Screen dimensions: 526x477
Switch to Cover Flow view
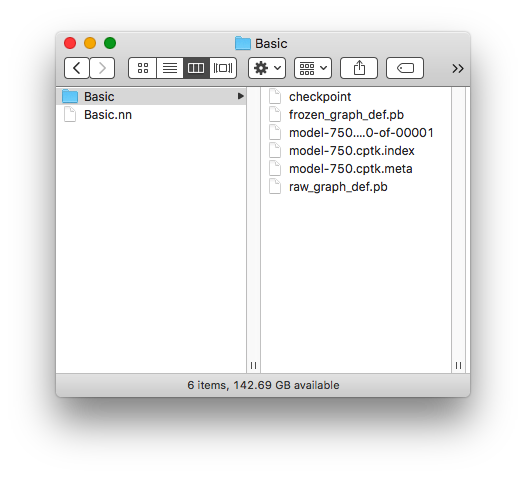pyautogui.click(x=223, y=68)
